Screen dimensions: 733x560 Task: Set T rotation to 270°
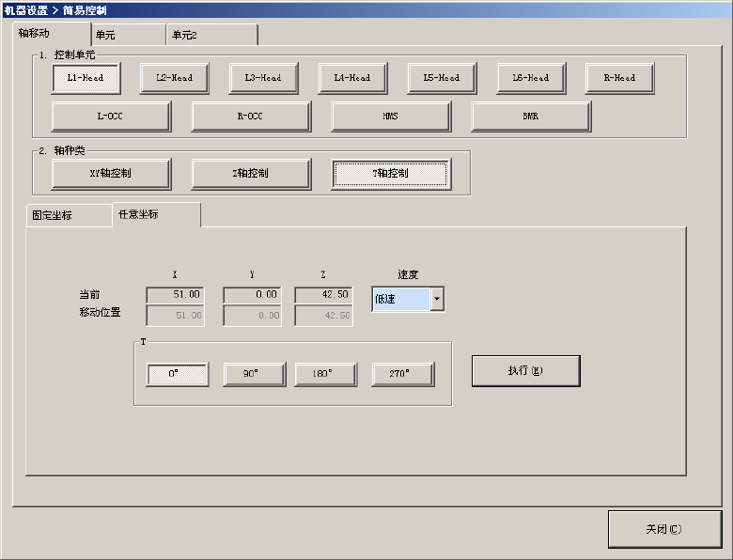(x=403, y=374)
